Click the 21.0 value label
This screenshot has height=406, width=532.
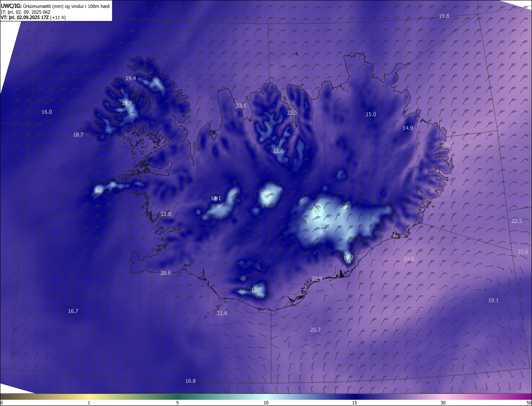166,214
